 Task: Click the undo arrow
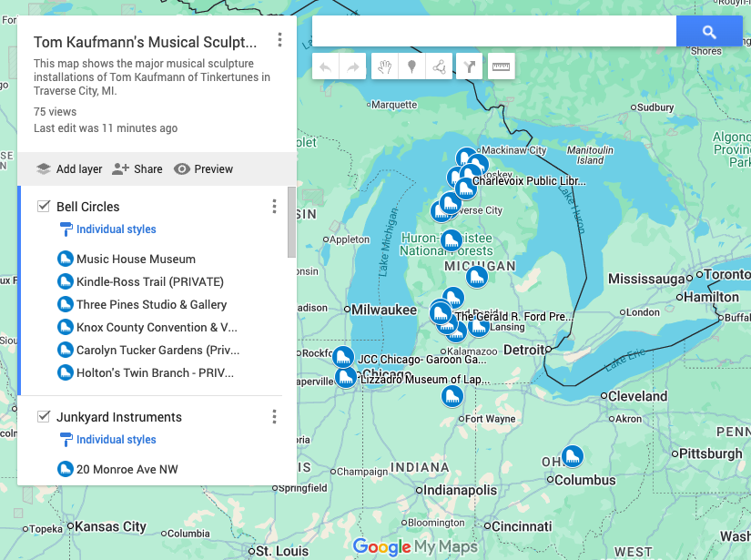pyautogui.click(x=326, y=66)
